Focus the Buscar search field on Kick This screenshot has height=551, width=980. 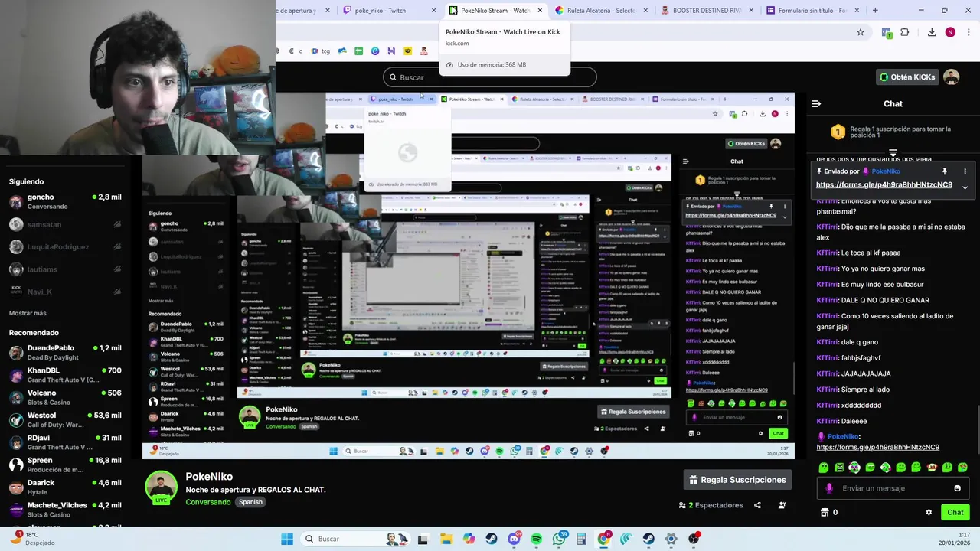(490, 77)
